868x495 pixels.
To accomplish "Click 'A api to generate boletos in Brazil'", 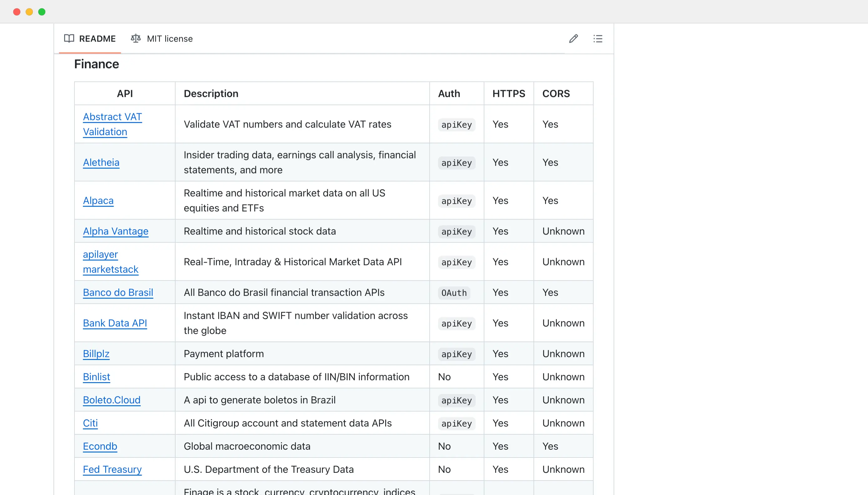I will click(259, 400).
